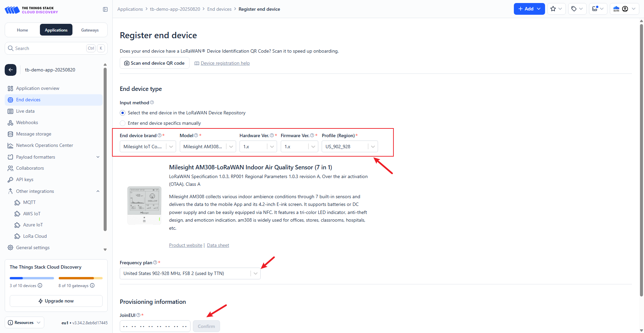The height and width of the screenshot is (333, 644).
Task: Open the Add dropdown button
Action: click(x=529, y=9)
